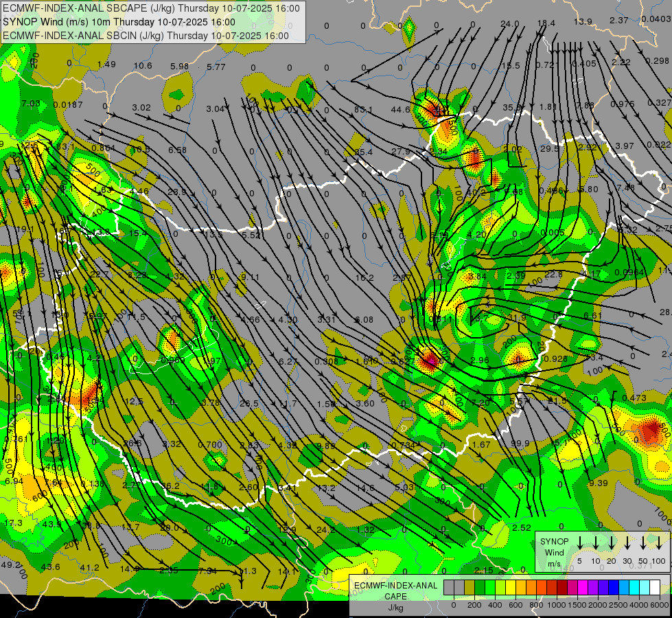Pick the yellow CAPE legend swatch

point(511,587)
